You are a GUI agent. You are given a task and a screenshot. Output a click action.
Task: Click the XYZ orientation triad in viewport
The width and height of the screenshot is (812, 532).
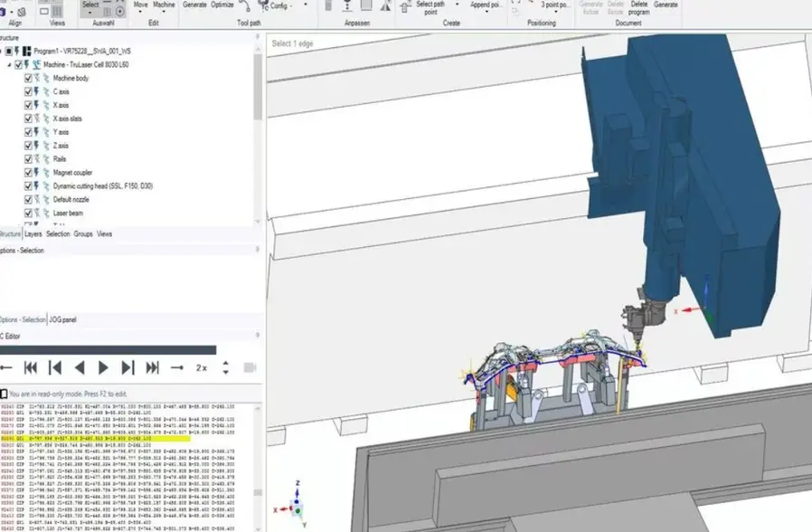[x=292, y=506]
